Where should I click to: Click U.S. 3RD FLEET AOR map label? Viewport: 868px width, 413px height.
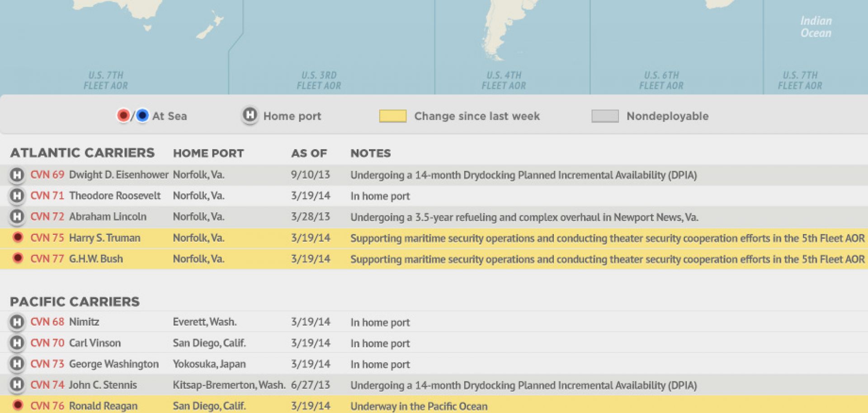click(319, 80)
